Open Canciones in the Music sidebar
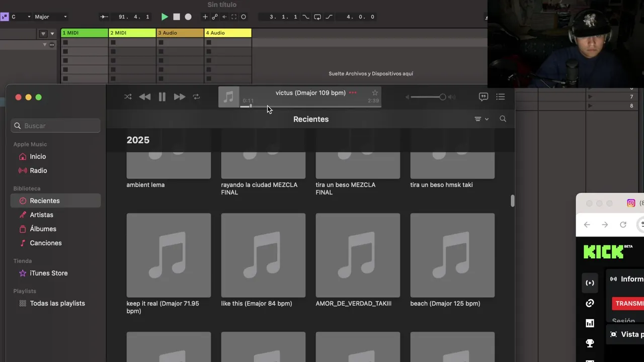Screen dimensions: 644x362 tap(56, 243)
